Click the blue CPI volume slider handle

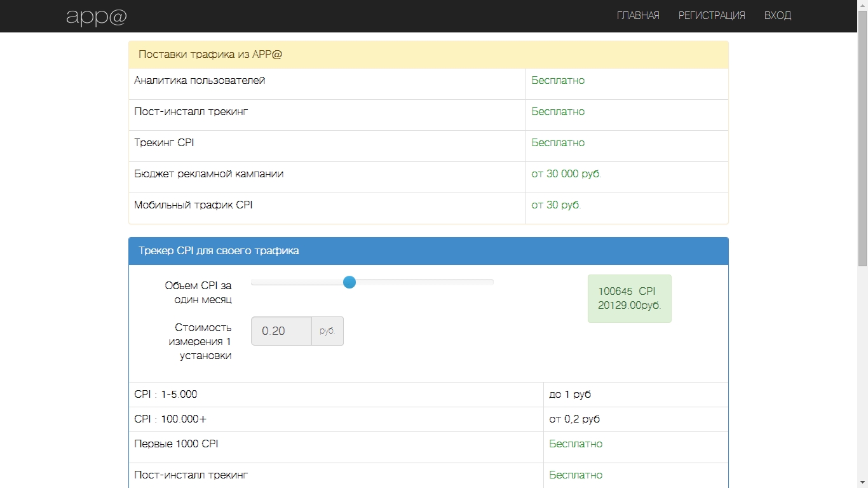pos(349,282)
